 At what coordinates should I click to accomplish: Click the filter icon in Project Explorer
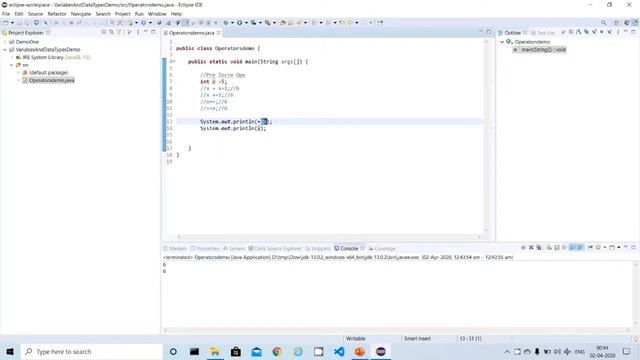click(119, 32)
